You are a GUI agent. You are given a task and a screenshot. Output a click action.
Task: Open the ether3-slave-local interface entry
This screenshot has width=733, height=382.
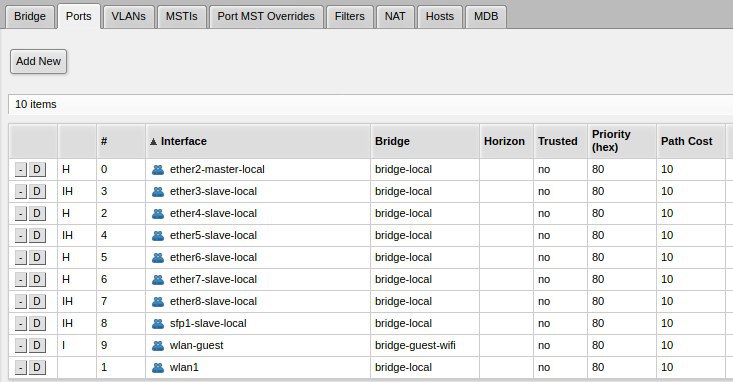point(213,191)
